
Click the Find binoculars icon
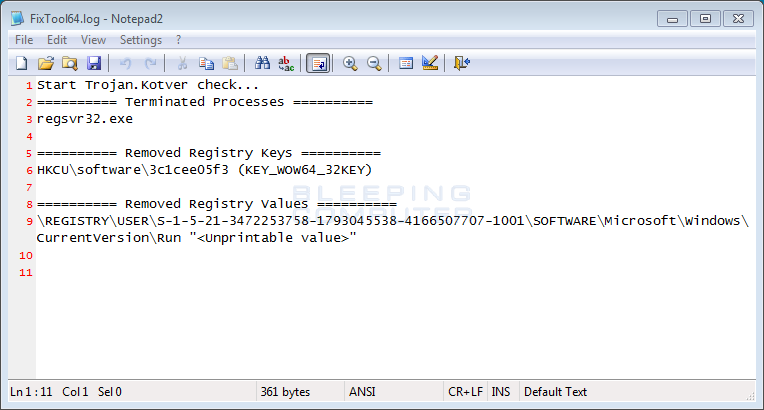263,63
